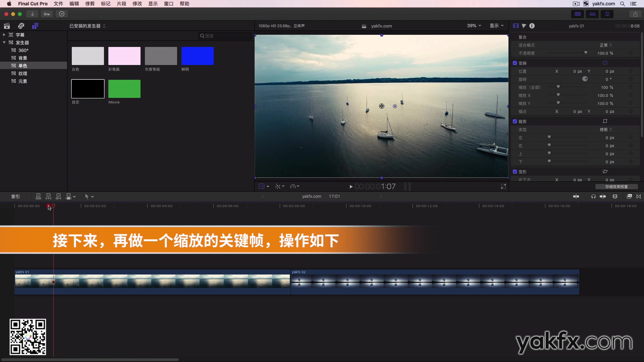
Task: Activate crop on-screen controls icon
Action: coord(605,121)
